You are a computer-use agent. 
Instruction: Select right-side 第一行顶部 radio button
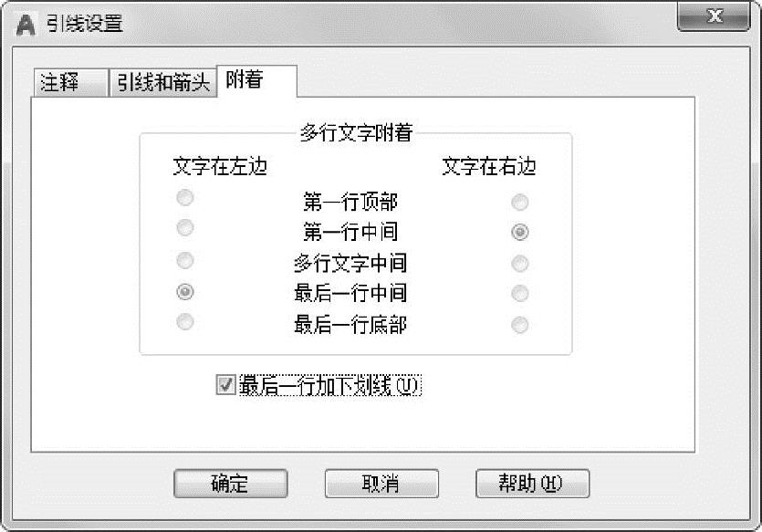(520, 203)
